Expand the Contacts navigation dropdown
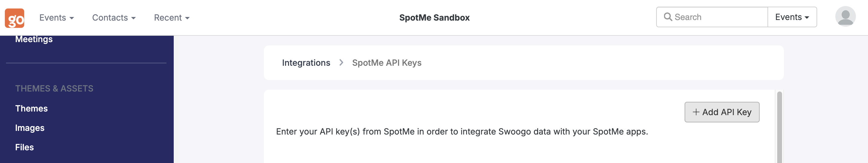 [114, 18]
